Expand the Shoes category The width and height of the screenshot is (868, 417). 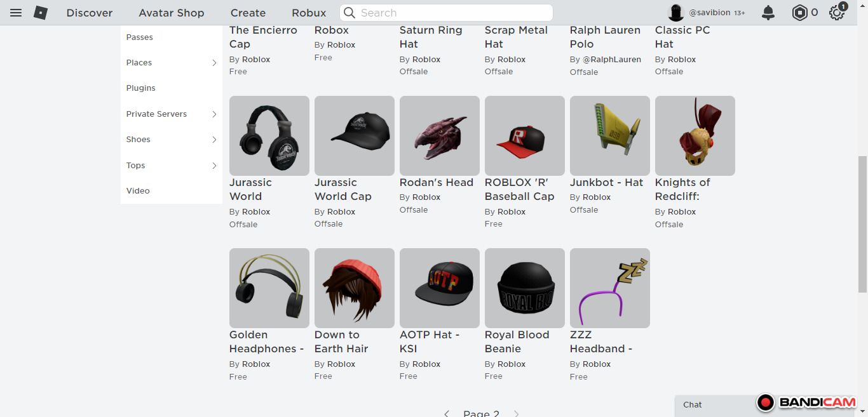(x=214, y=140)
